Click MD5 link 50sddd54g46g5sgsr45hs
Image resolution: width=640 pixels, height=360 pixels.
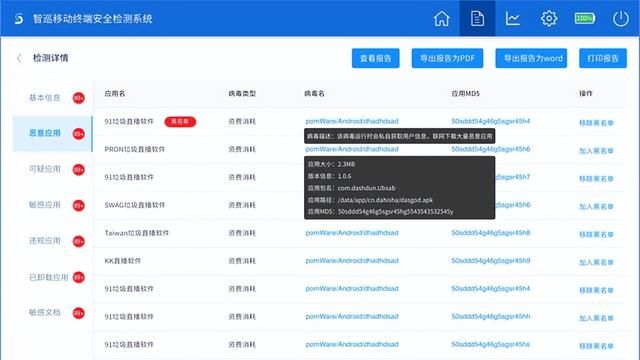(x=491, y=344)
